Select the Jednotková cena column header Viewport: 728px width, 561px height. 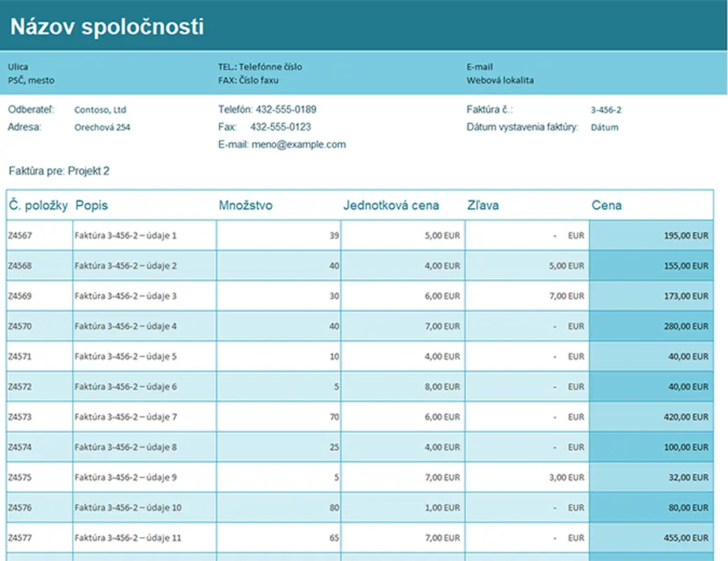click(391, 205)
